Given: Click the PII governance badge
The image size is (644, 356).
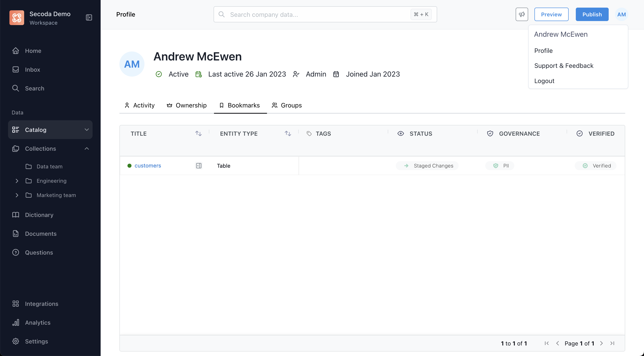Looking at the screenshot, I should tap(500, 166).
